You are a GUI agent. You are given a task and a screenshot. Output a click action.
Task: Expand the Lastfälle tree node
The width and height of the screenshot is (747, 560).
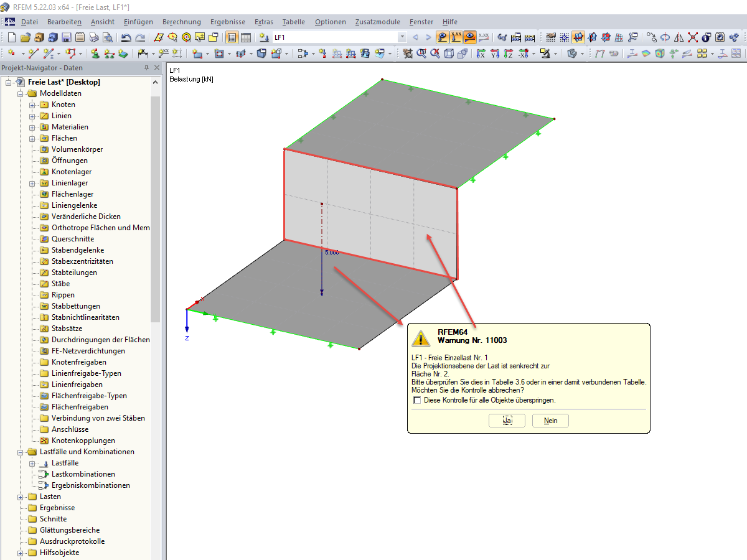[31, 462]
